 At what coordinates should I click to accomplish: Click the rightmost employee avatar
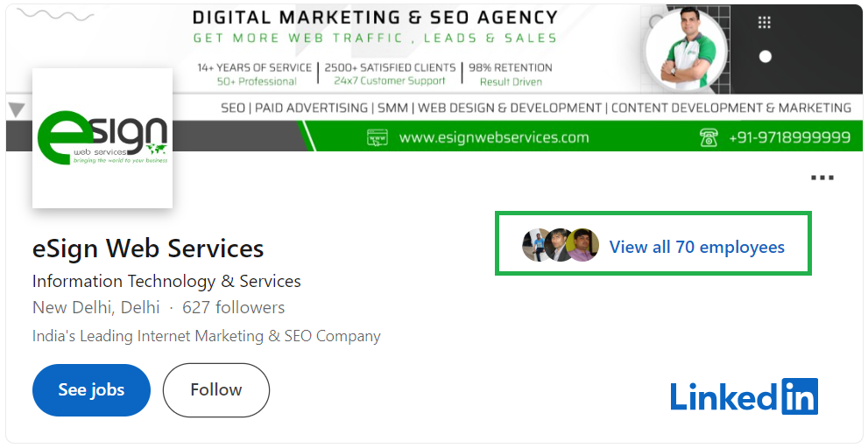(583, 246)
